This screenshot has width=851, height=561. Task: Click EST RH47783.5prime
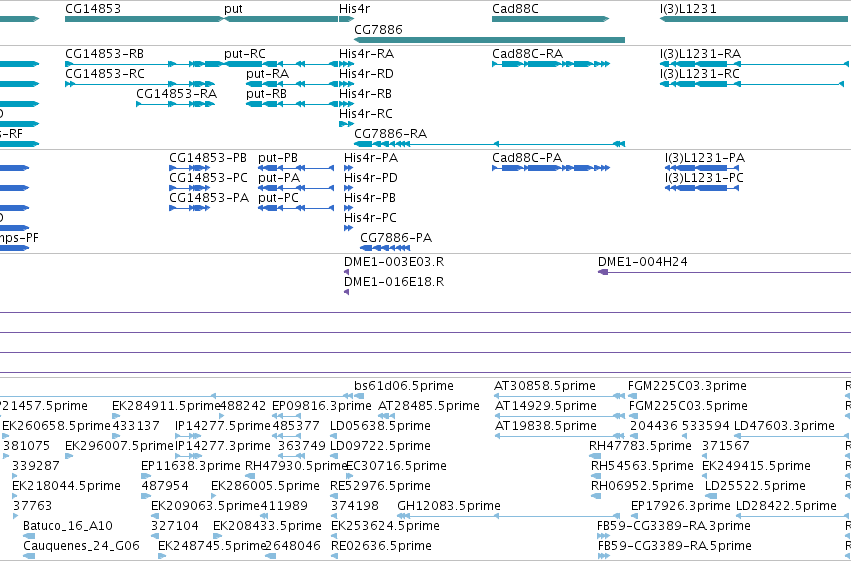[x=640, y=446]
